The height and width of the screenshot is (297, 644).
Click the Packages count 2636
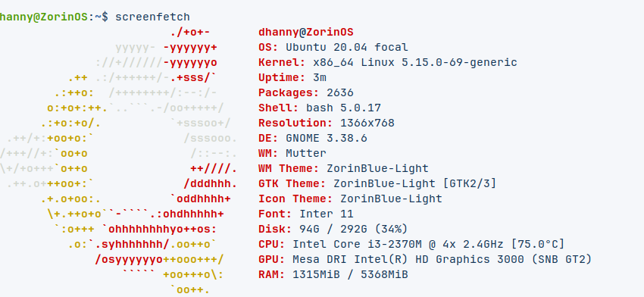(340, 93)
